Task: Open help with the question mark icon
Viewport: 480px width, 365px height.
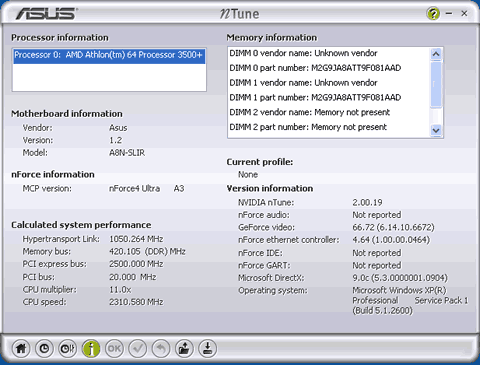Action: coord(433,14)
